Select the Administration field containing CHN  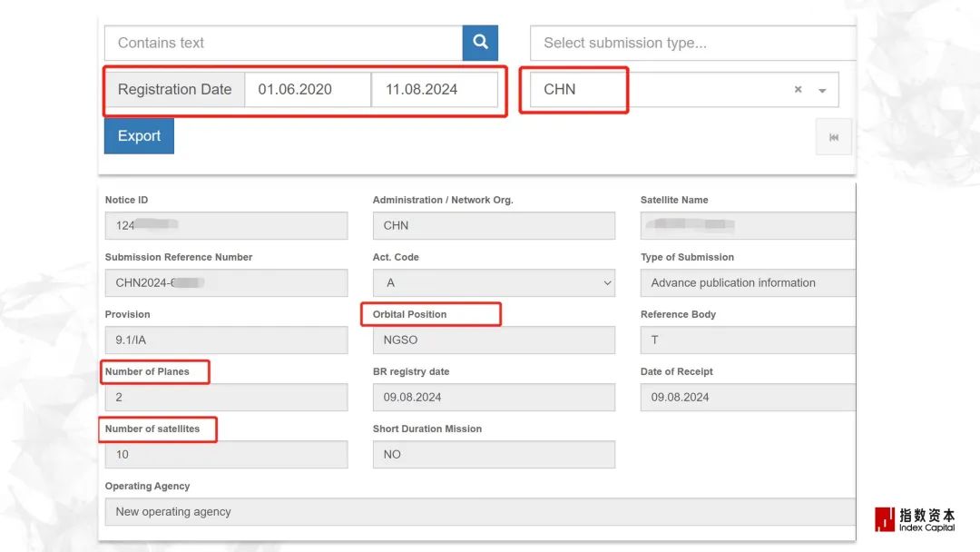pos(494,225)
